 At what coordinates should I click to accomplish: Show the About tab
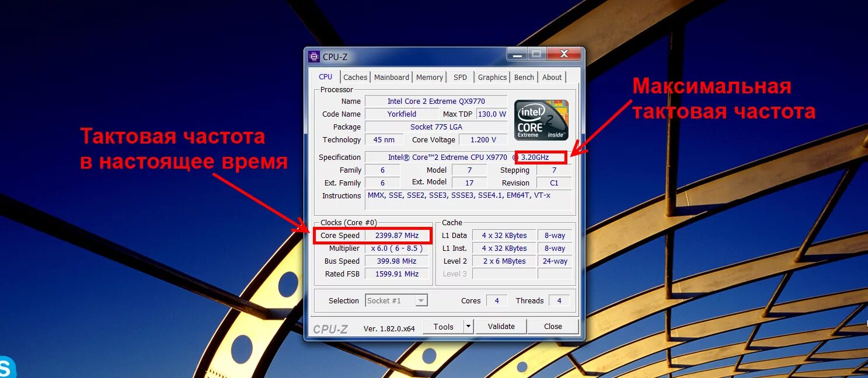(552, 77)
